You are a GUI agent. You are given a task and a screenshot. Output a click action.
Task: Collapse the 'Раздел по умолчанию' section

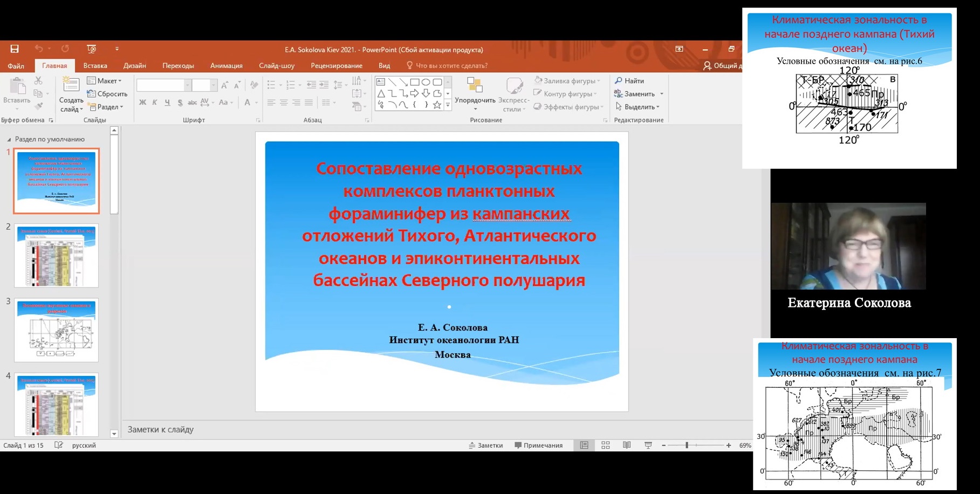9,140
